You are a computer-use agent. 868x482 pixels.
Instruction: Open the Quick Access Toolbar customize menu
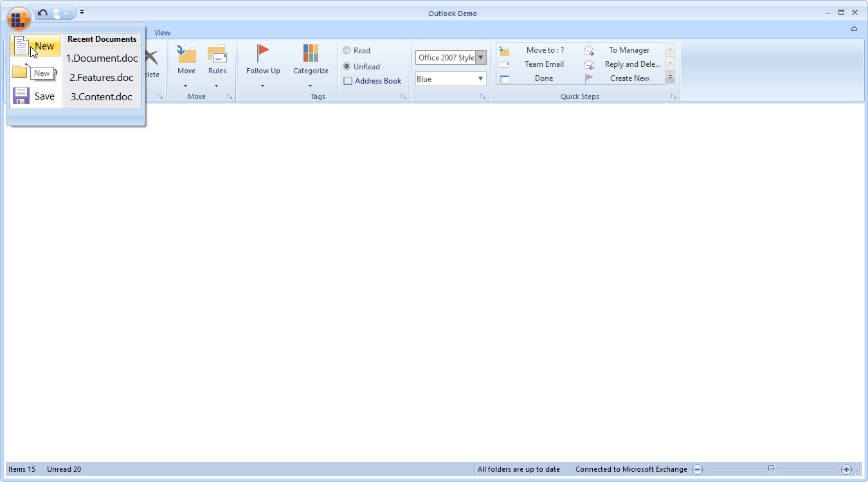click(x=82, y=12)
